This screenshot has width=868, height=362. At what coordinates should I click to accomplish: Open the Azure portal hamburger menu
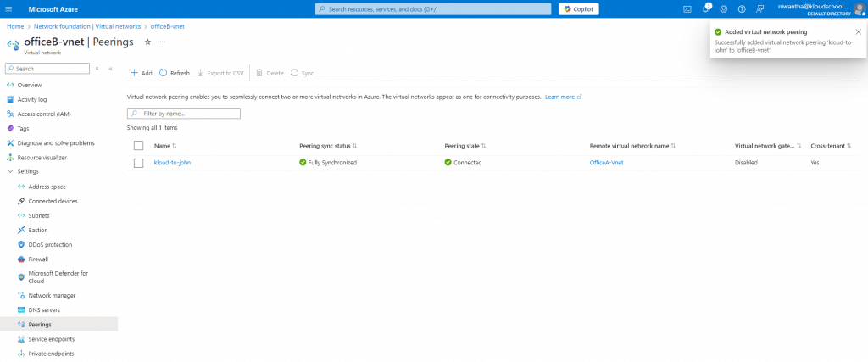pos(9,8)
